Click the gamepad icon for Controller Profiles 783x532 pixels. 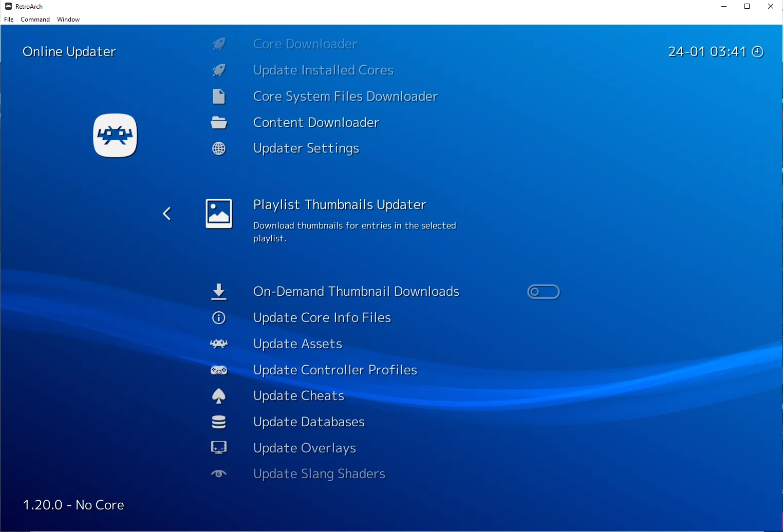[219, 370]
